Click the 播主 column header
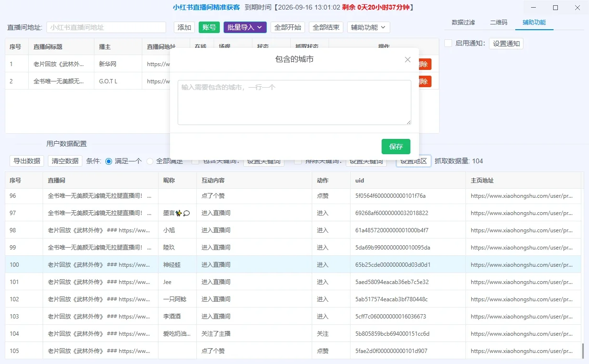Screen dimensions: 589x364 [x=118, y=47]
